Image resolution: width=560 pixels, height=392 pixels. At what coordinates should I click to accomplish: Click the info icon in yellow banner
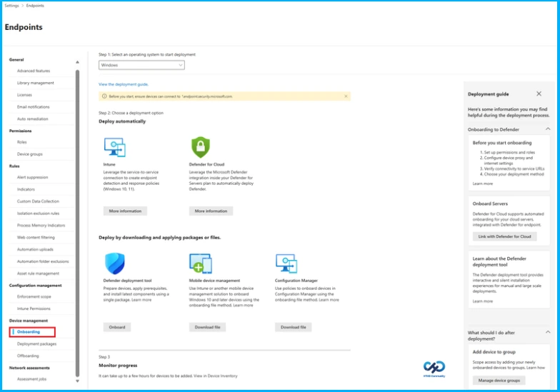click(x=104, y=96)
